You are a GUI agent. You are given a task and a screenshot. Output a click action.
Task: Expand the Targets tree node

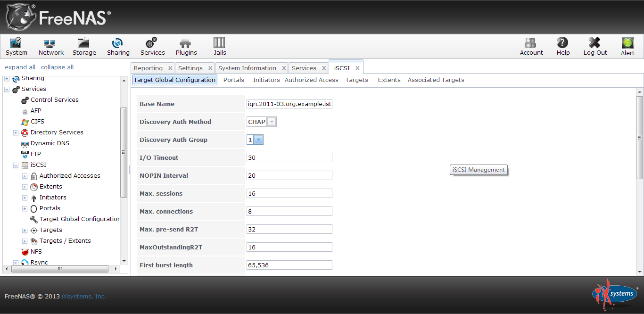25,230
